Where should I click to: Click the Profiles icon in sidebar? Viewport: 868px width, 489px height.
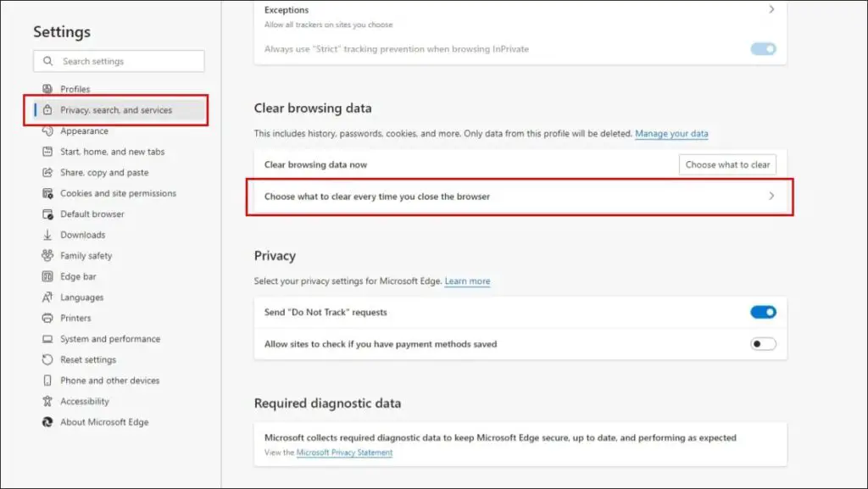(47, 89)
